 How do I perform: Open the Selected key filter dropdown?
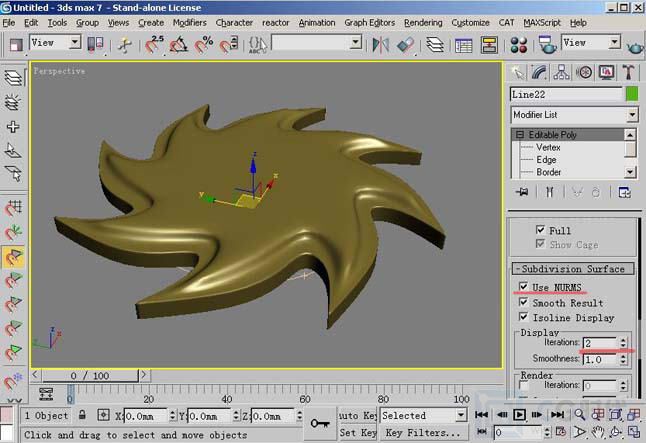point(461,415)
